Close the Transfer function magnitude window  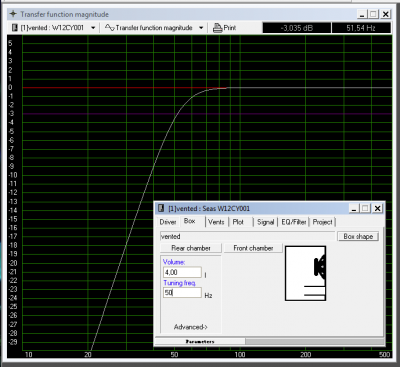[x=385, y=14]
